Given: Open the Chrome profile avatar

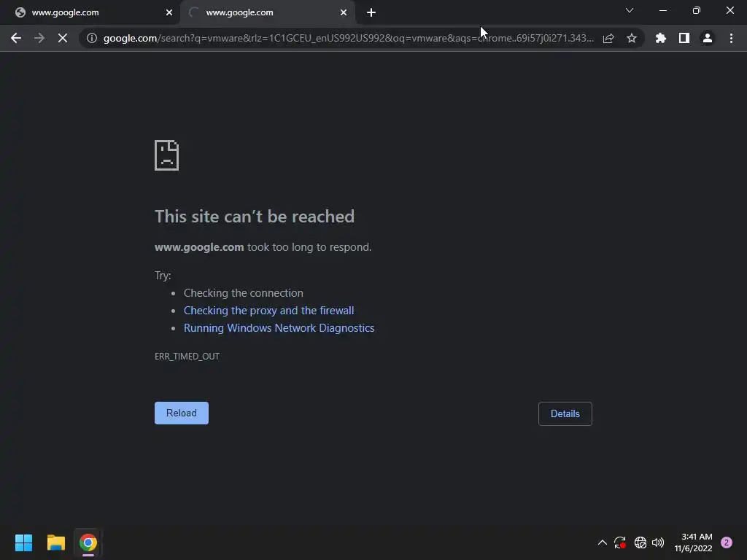Looking at the screenshot, I should pos(708,38).
